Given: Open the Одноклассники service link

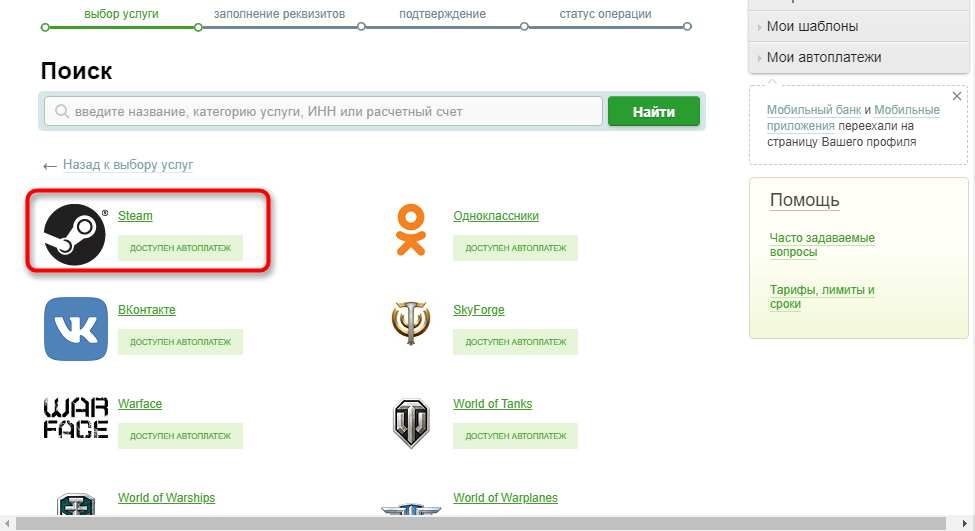Looking at the screenshot, I should pos(496,216).
